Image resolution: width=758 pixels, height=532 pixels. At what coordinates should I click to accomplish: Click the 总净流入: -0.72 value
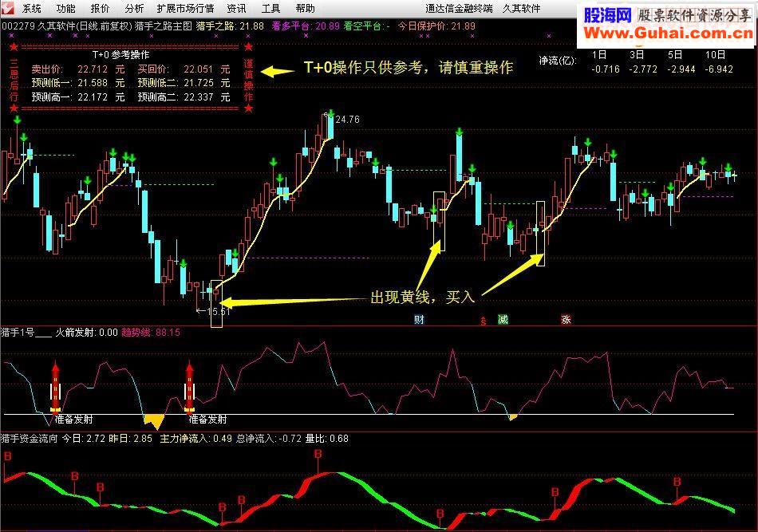[x=269, y=439]
